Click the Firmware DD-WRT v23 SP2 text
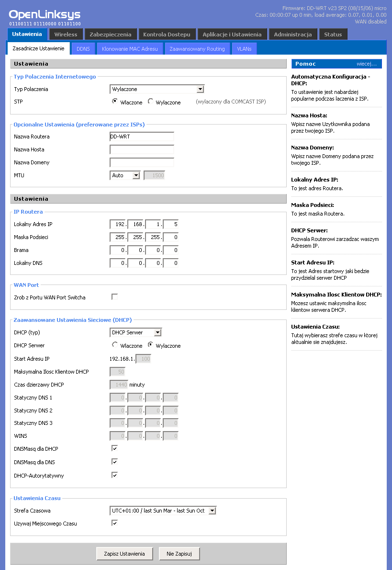The width and height of the screenshot is (392, 570). coord(334,8)
